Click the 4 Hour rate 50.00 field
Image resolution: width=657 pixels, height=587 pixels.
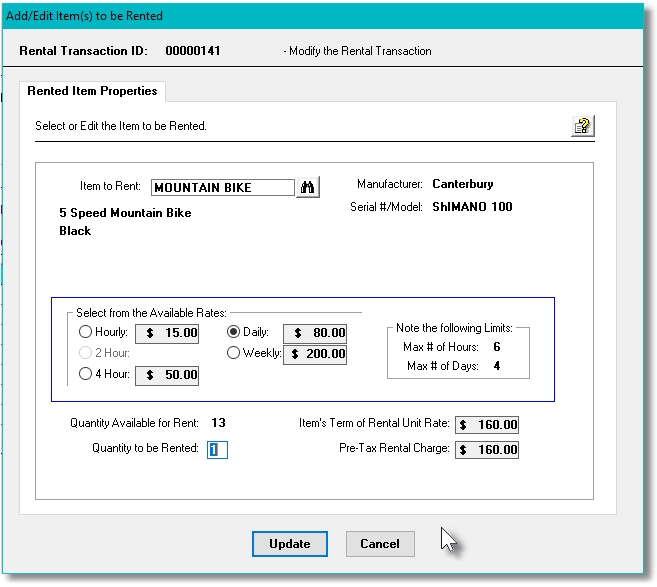pyautogui.click(x=167, y=375)
